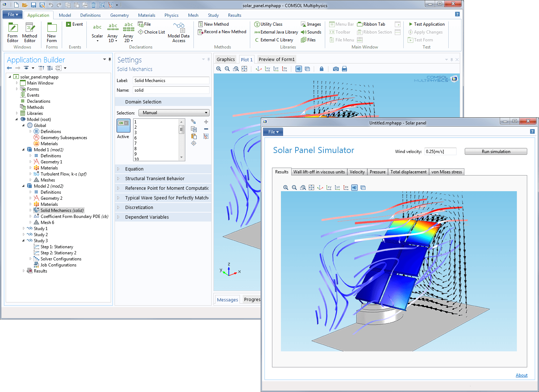Open the Images library
The width and height of the screenshot is (539, 392).
click(x=311, y=24)
